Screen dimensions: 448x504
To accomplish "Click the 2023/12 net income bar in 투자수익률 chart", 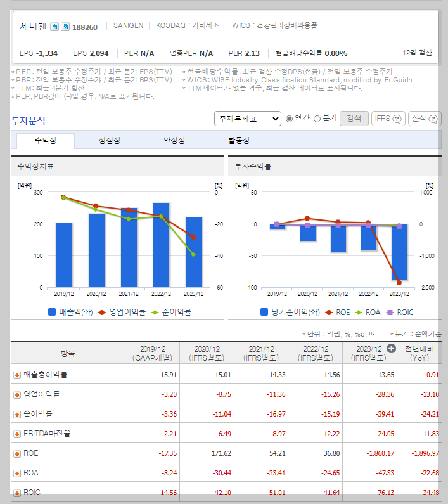I will point(399,252).
